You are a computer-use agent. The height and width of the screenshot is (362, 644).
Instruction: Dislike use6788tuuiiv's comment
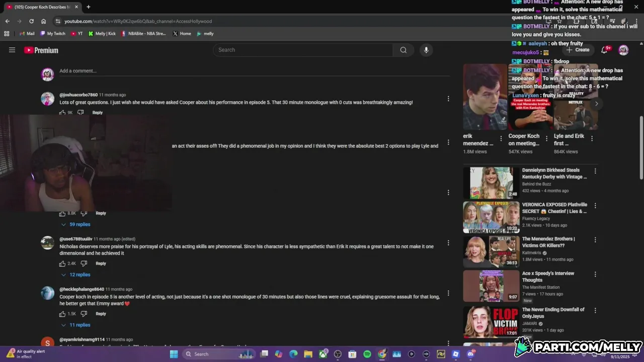(84, 263)
